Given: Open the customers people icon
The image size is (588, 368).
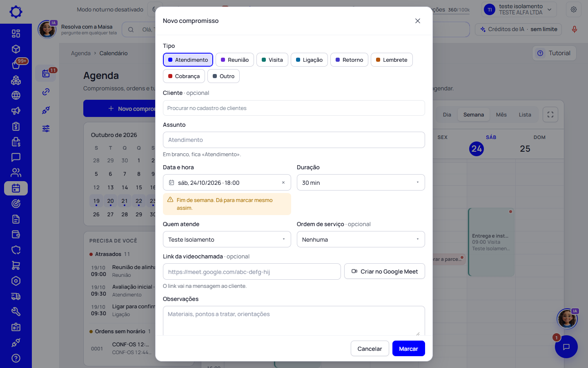Looking at the screenshot, I should (16, 173).
